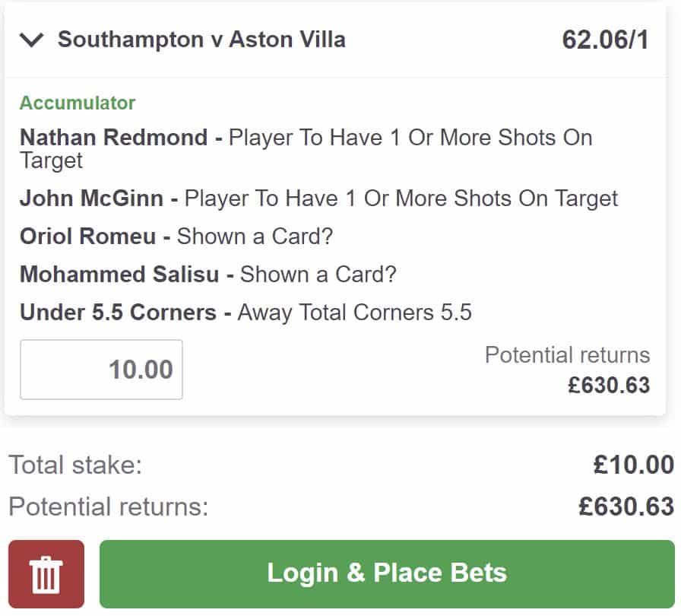Click the Potential returns label beside the stake box

coord(567,355)
